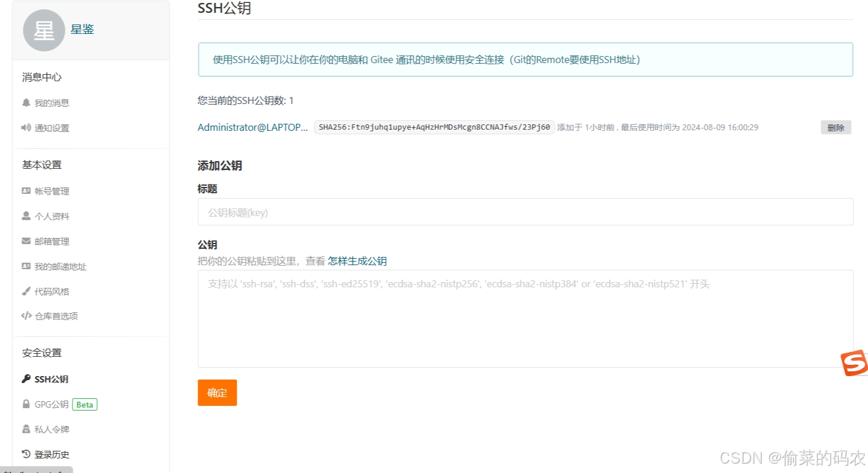
Task: View the Administrator@LAPTOP key details
Action: tap(253, 127)
